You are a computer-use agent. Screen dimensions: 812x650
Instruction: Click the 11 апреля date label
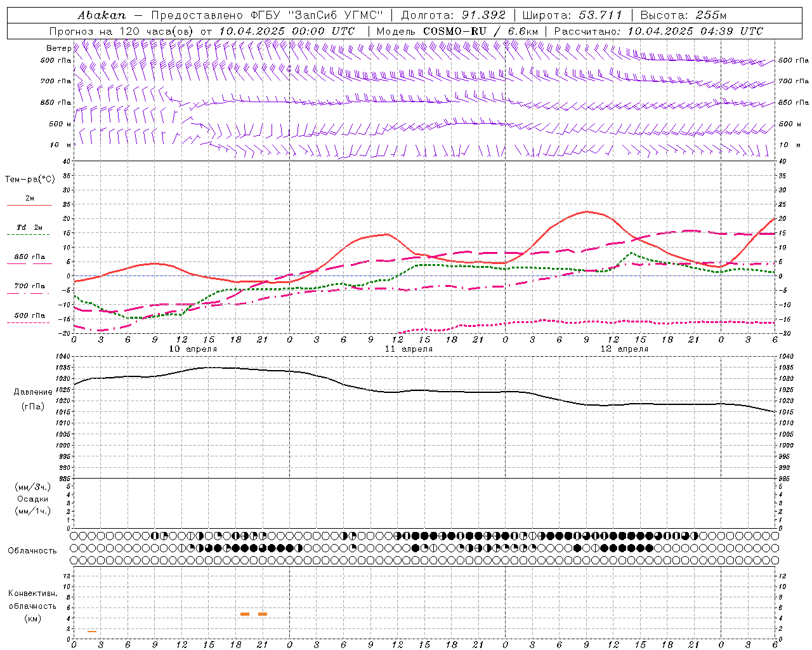pyautogui.click(x=409, y=349)
